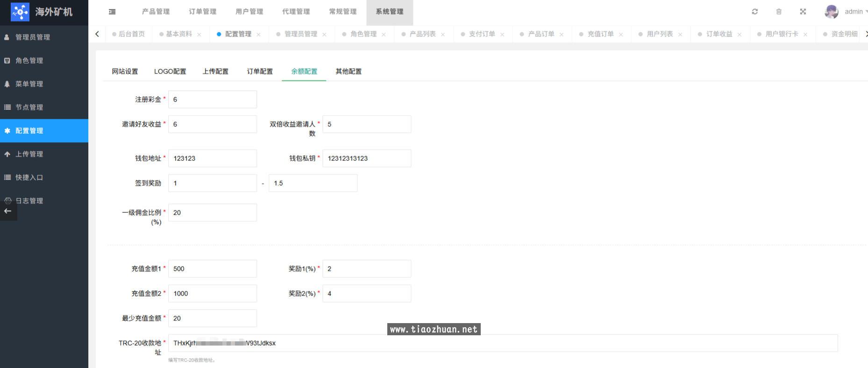
Task: Open 管理员管理 in the sidebar
Action: pos(33,37)
